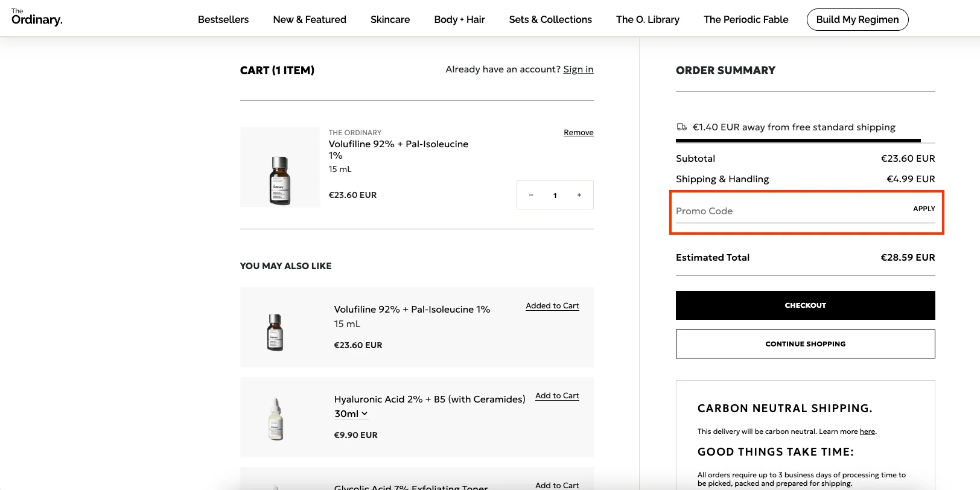Open the cart item Volufiline bottle thumbnail

coord(280,167)
